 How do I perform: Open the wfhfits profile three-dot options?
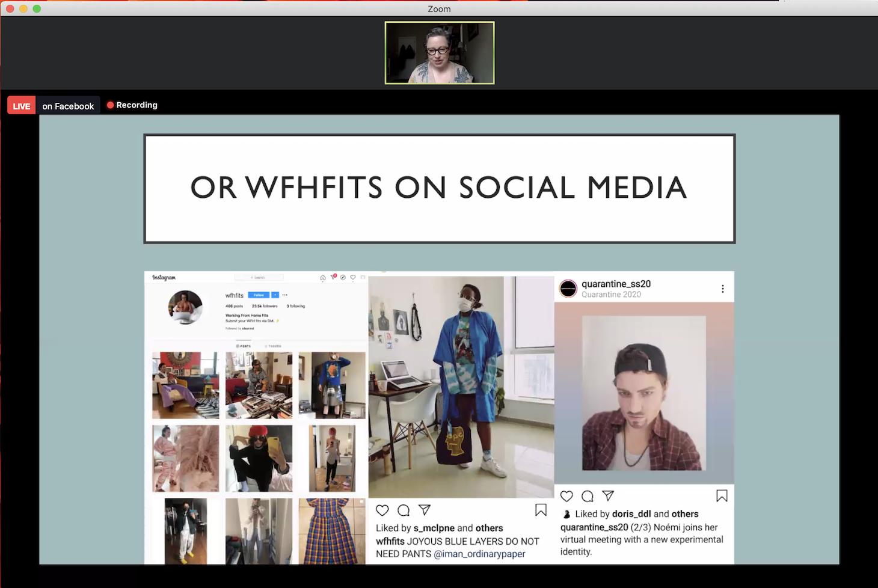tap(285, 295)
